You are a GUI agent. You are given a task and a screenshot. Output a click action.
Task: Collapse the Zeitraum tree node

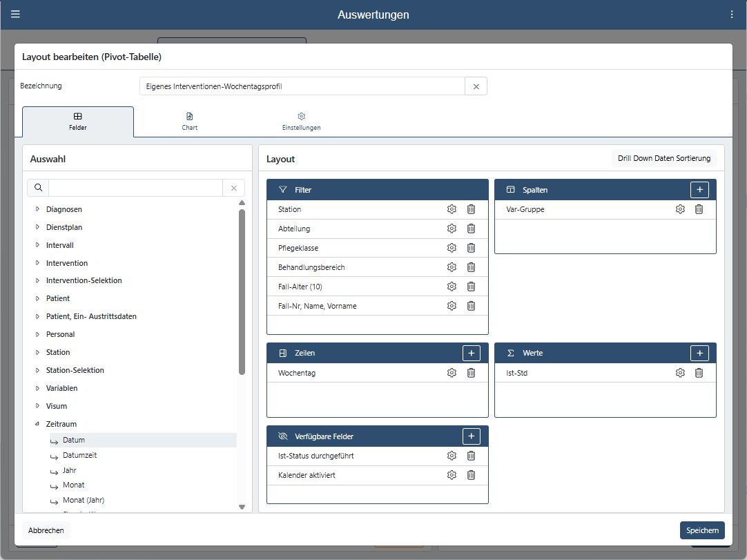click(37, 424)
